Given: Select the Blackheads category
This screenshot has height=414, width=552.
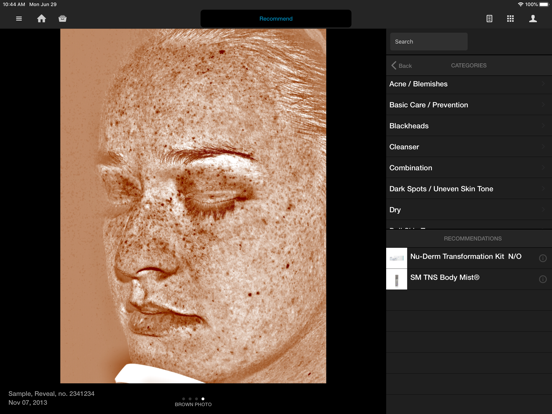Looking at the screenshot, I should pos(469,126).
